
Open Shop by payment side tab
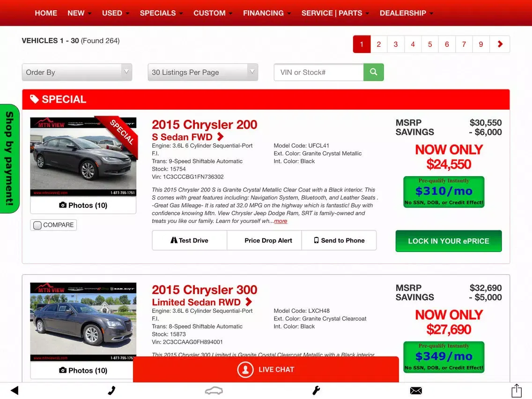click(9, 158)
